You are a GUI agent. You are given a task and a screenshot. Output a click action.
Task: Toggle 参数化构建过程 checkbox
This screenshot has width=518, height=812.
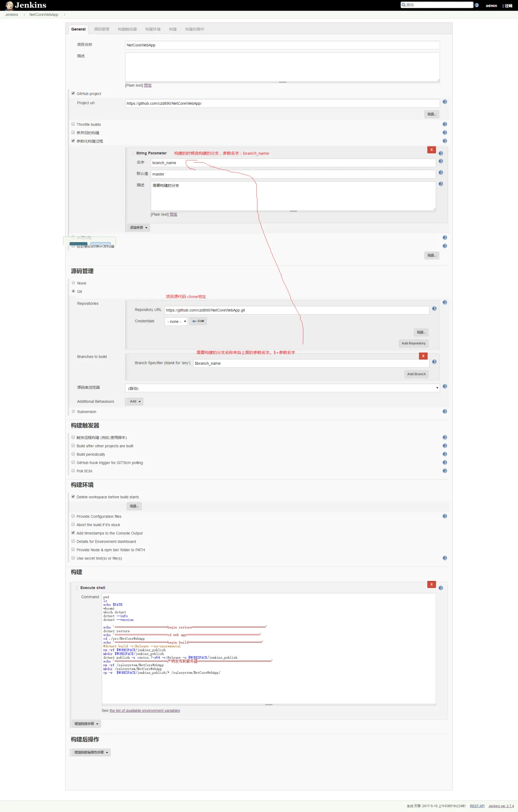coord(73,141)
